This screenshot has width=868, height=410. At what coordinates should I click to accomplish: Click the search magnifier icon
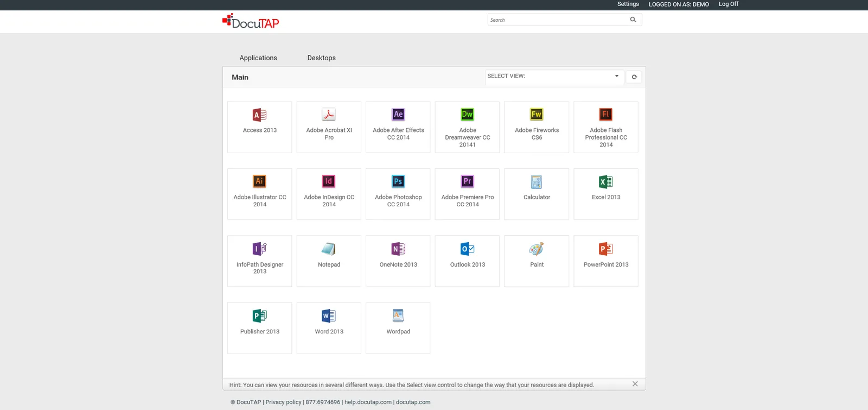point(633,20)
